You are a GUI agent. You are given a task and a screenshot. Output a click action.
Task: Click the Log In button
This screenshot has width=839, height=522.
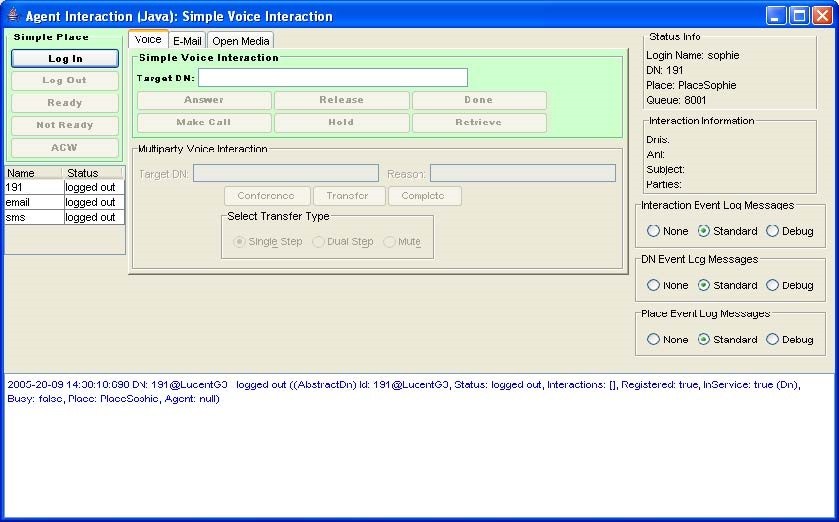tap(65, 59)
